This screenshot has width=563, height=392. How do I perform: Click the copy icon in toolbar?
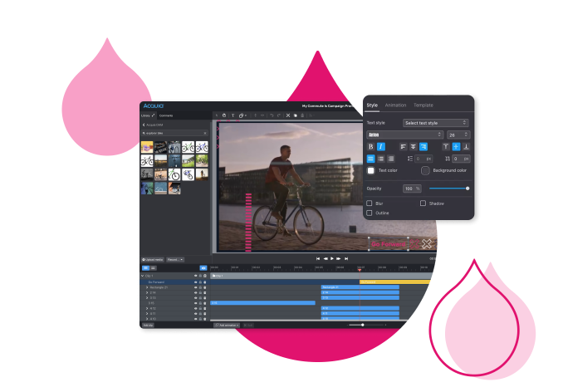coord(296,115)
